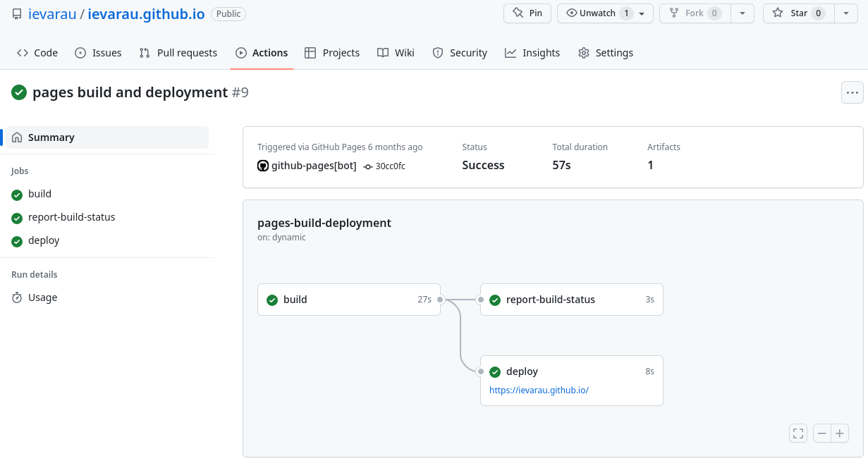This screenshot has height=461, width=868.
Task: Open the Wiki tab
Action: tap(396, 53)
